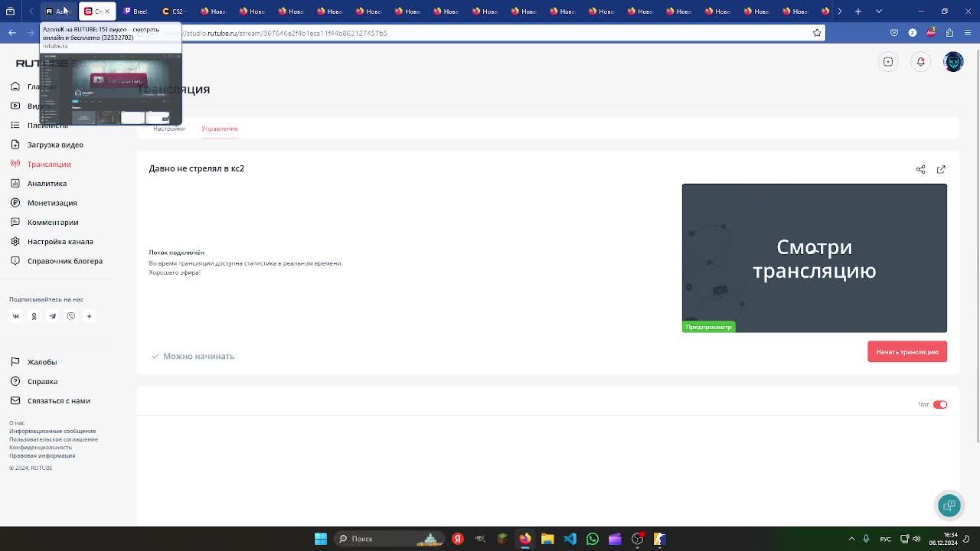Click the Загрузка видео upload icon

(x=15, y=145)
